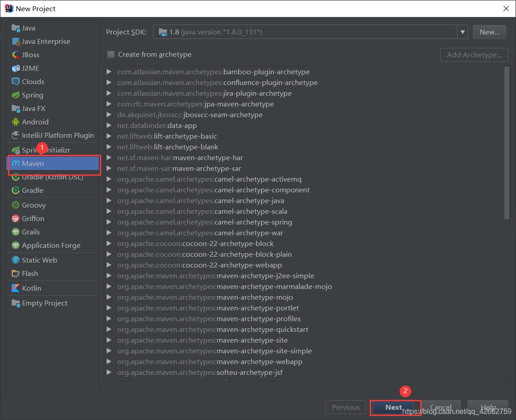Click the Spring Initializr icon
The width and height of the screenshot is (516, 420).
[x=16, y=150]
